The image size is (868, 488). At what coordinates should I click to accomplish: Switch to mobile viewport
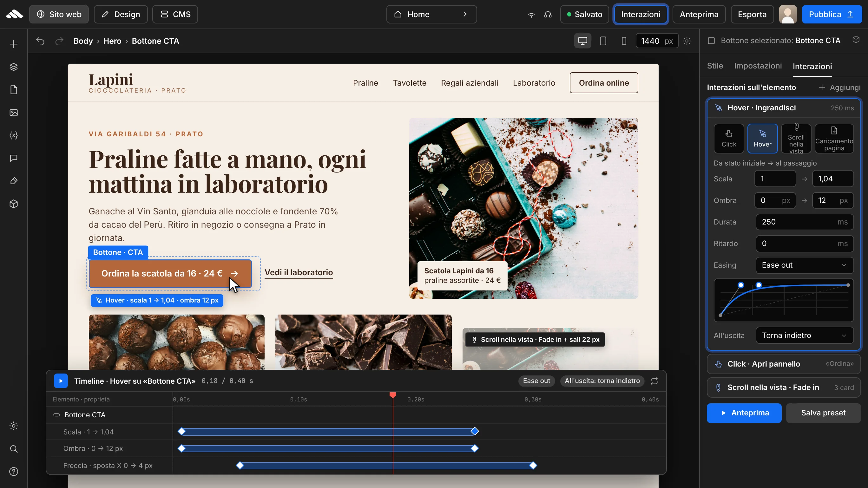point(624,41)
